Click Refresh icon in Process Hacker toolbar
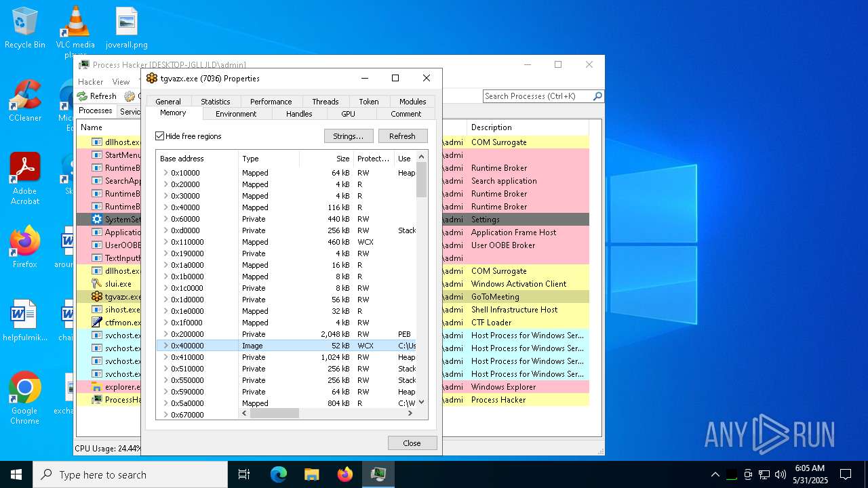This screenshot has height=488, width=868. coord(82,96)
